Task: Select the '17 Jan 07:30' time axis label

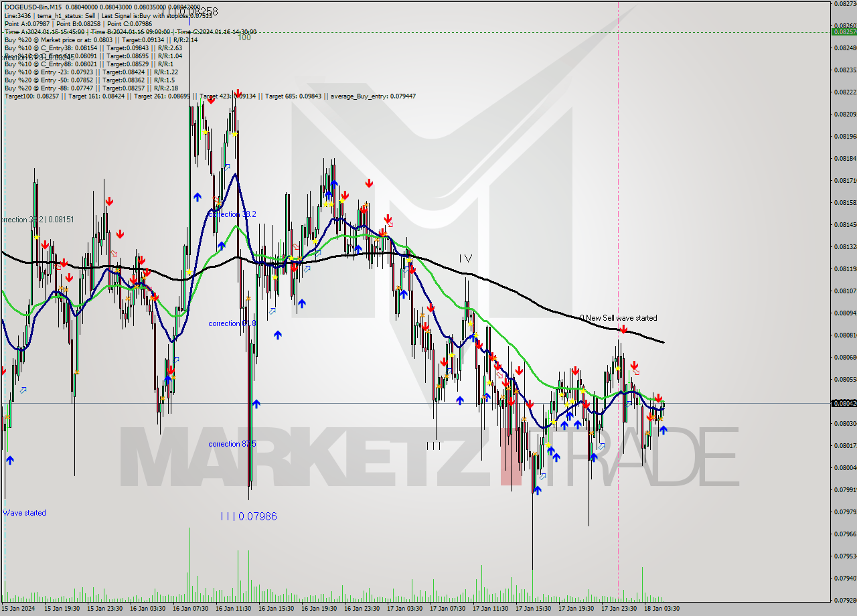Action: pyautogui.click(x=447, y=609)
